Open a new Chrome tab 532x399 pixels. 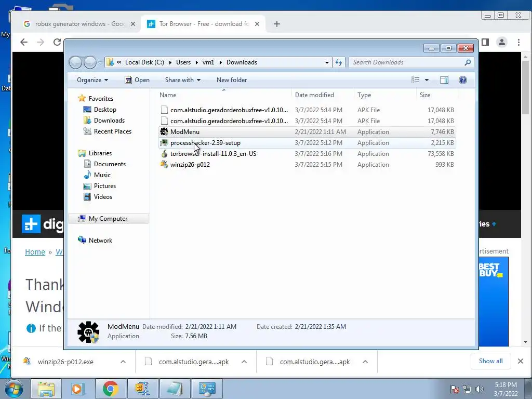click(277, 24)
